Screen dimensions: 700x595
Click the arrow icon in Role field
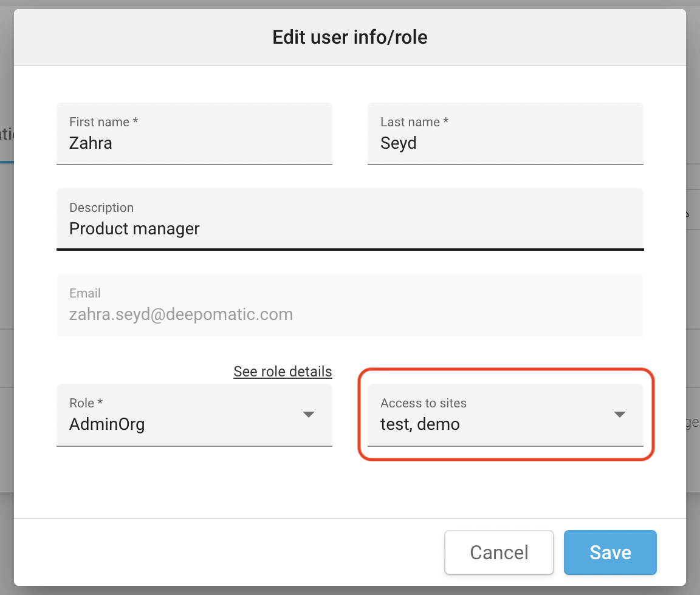309,415
